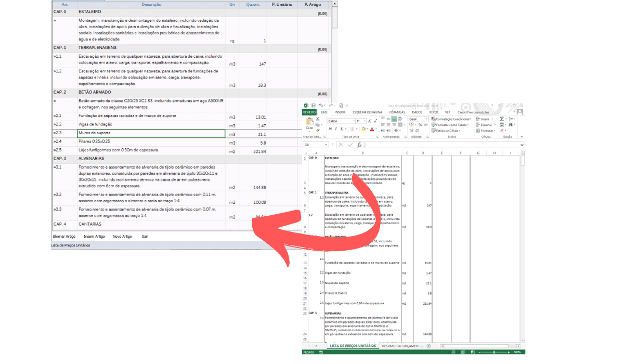624x364 pixels.
Task: Click the fx insert function icon
Action: [x=359, y=145]
